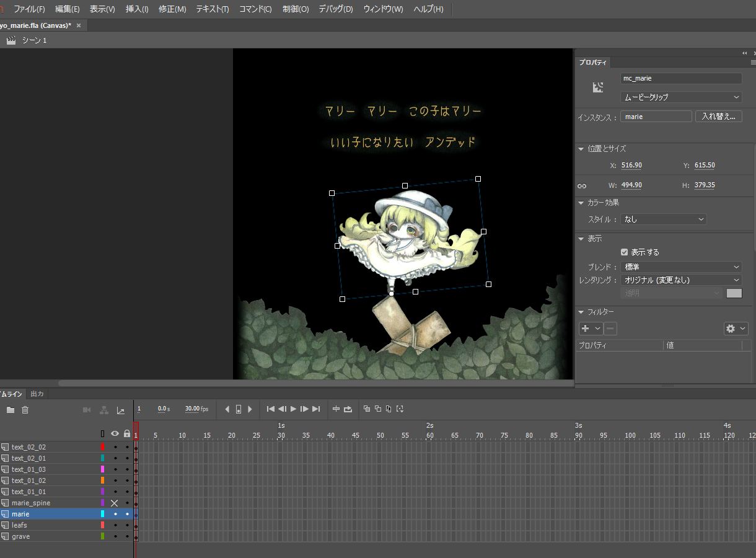
Task: Delete the selected layer with trash icon
Action: [25, 410]
